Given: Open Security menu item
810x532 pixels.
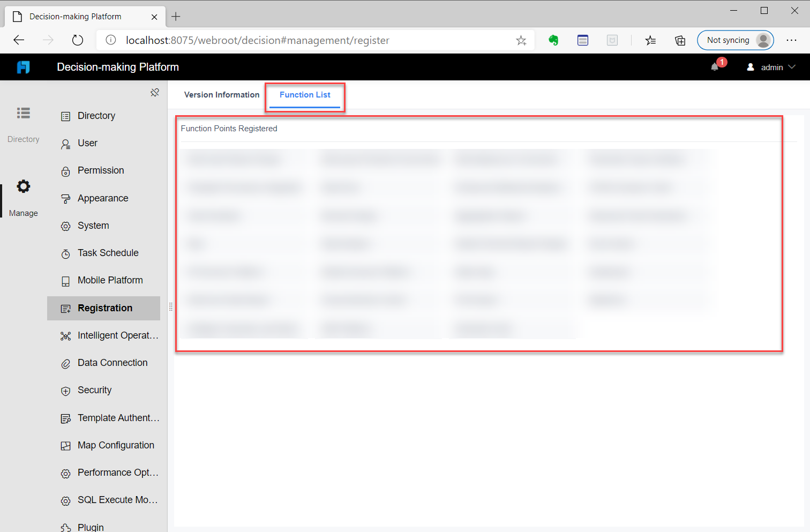Looking at the screenshot, I should 104,390.
